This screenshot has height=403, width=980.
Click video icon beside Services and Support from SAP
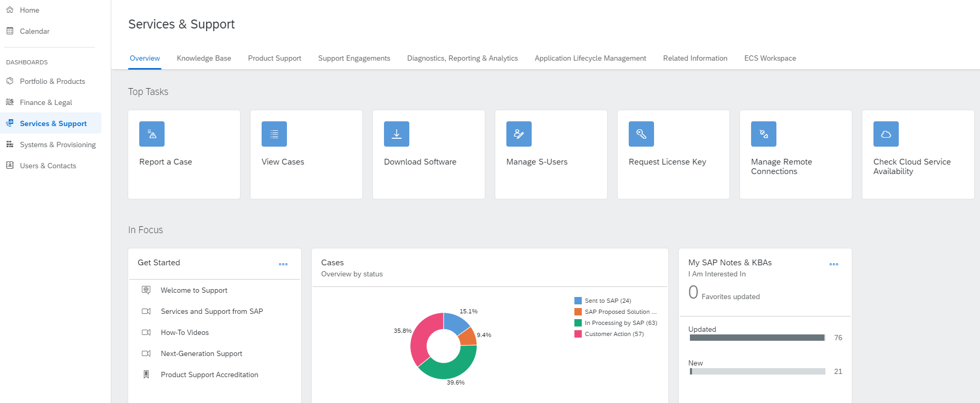click(146, 311)
